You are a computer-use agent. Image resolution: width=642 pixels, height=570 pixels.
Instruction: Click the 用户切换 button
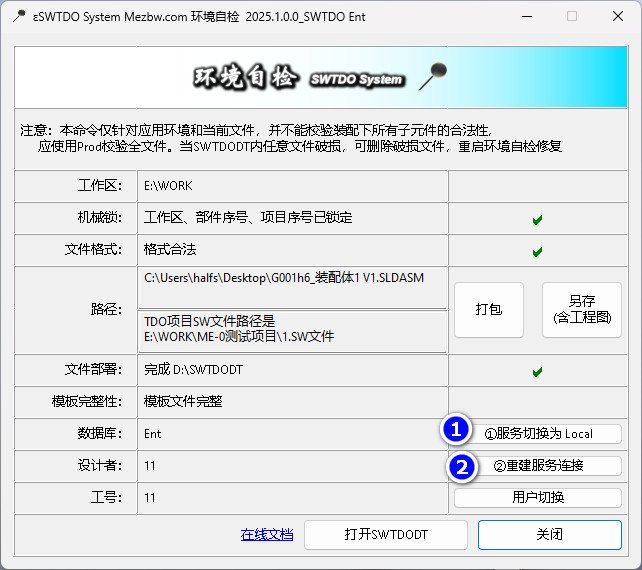click(538, 498)
